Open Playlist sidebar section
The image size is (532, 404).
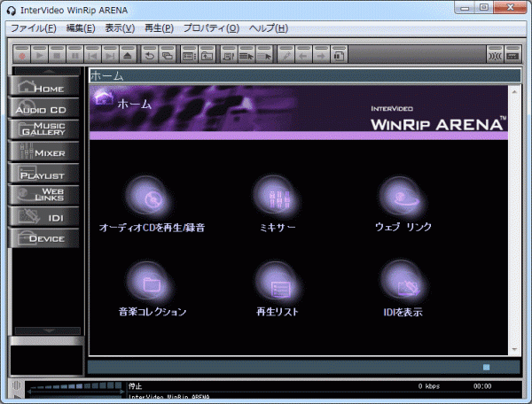pos(44,173)
